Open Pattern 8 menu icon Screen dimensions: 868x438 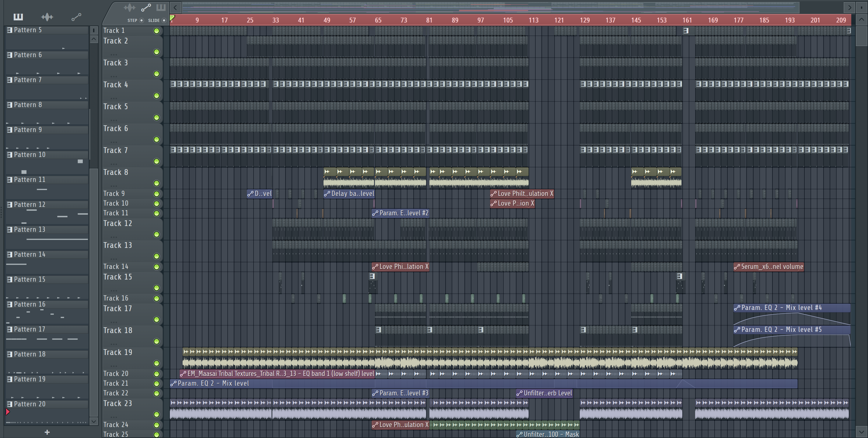tap(10, 105)
